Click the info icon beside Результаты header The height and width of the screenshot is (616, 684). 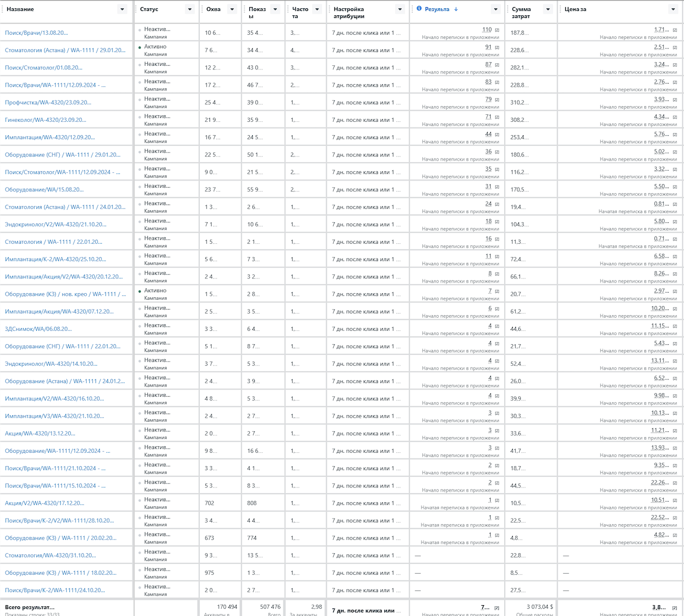tap(419, 9)
